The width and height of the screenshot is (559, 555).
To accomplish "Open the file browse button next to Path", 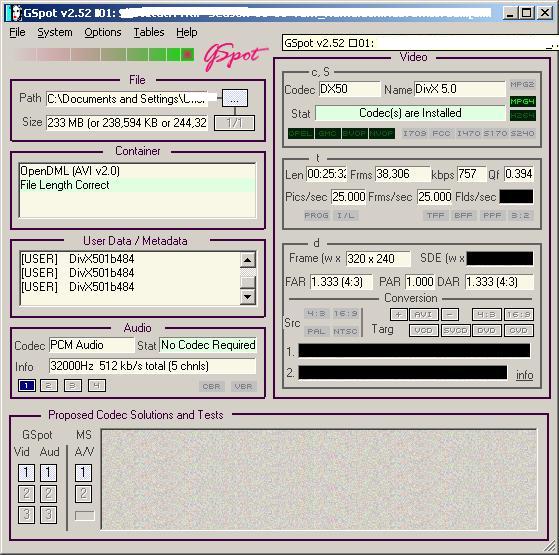I will (x=235, y=98).
